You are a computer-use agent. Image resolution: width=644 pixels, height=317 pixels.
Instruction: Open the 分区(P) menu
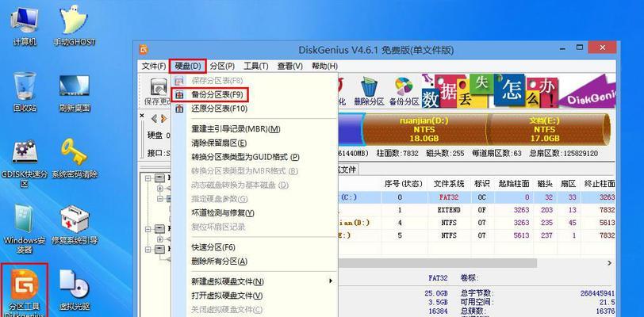(x=222, y=66)
